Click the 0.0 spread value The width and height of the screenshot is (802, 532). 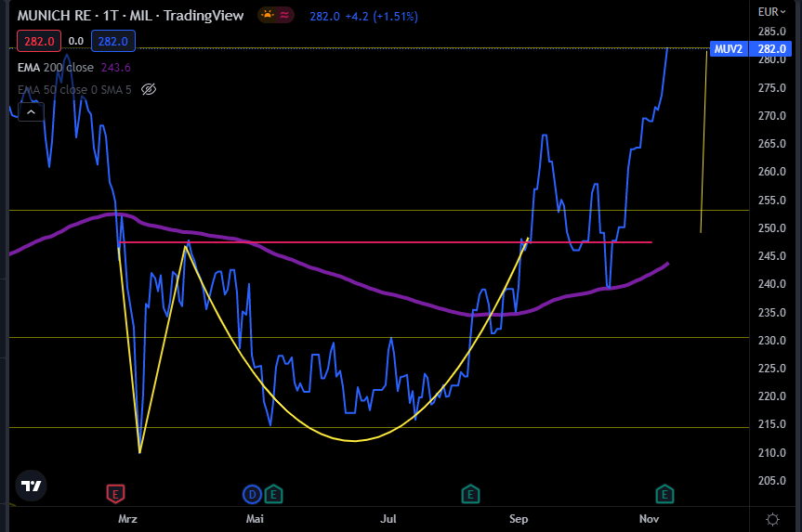[75, 42]
